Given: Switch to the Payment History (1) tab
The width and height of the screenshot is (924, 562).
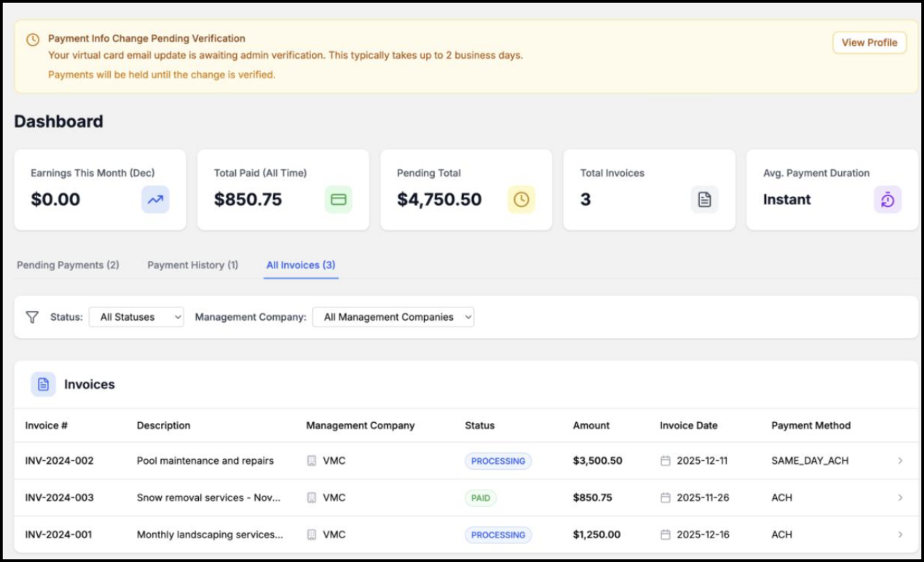Looking at the screenshot, I should pos(193,265).
